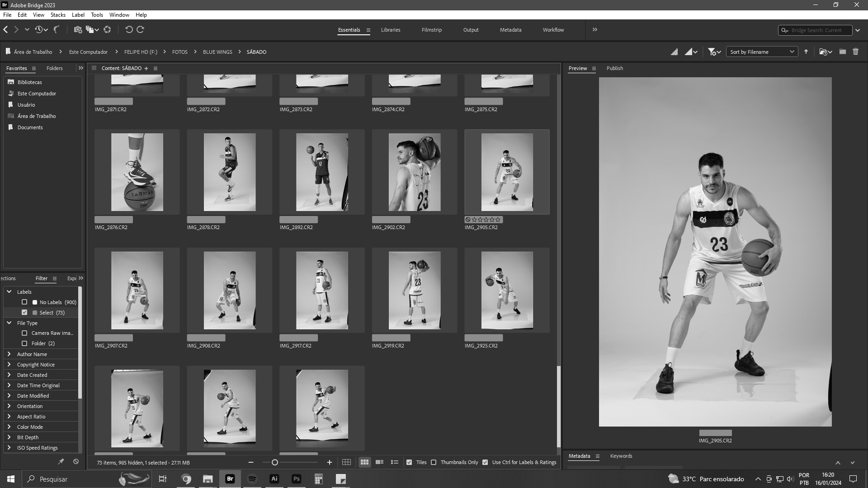Open the Get Photos from Camera icon
The width and height of the screenshot is (868, 488).
click(78, 30)
